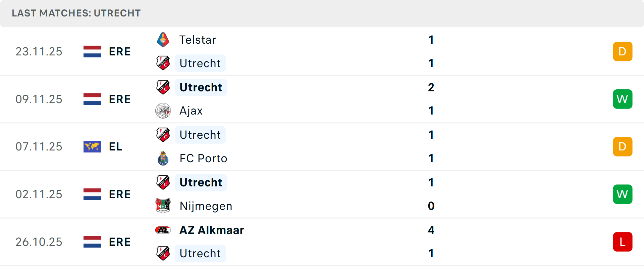
Task: Click the Europa League icon on the 07.11.25 row
Action: (92, 146)
